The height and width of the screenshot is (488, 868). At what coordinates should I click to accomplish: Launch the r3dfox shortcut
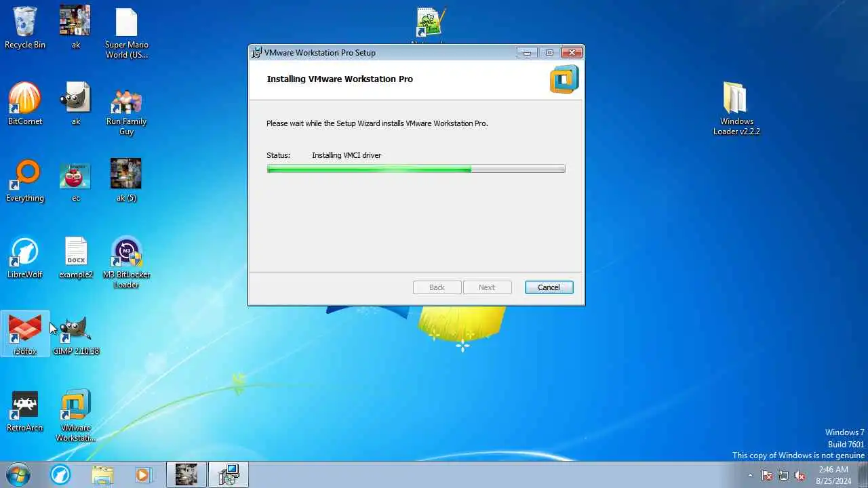pyautogui.click(x=25, y=334)
